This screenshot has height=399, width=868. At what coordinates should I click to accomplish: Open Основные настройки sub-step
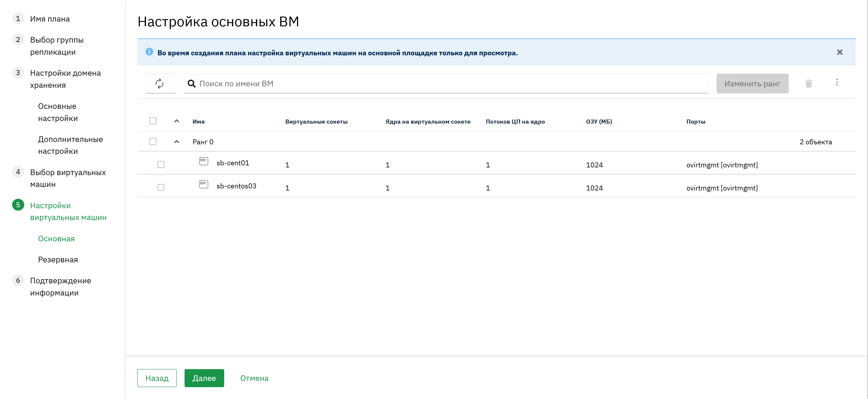pos(58,112)
